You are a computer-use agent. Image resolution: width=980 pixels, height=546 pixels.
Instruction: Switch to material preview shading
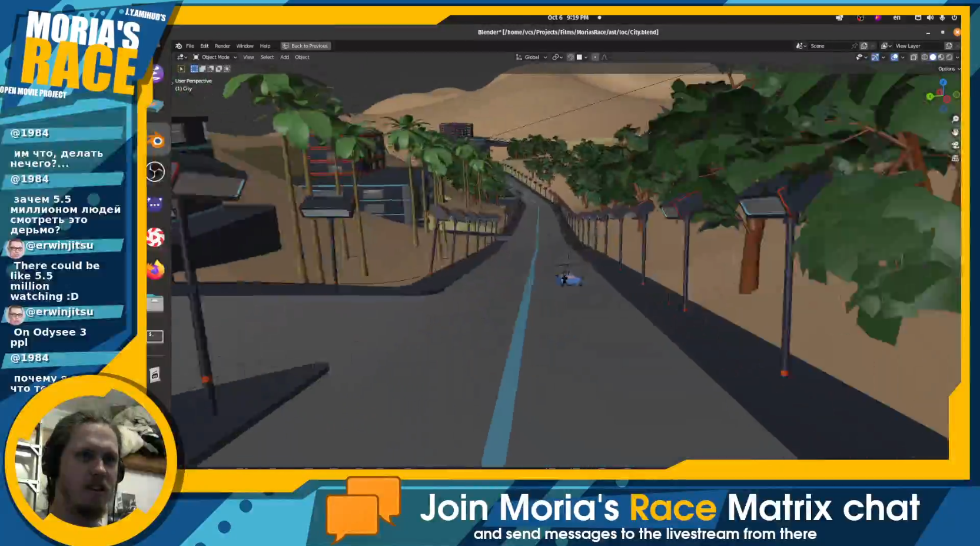tap(941, 57)
